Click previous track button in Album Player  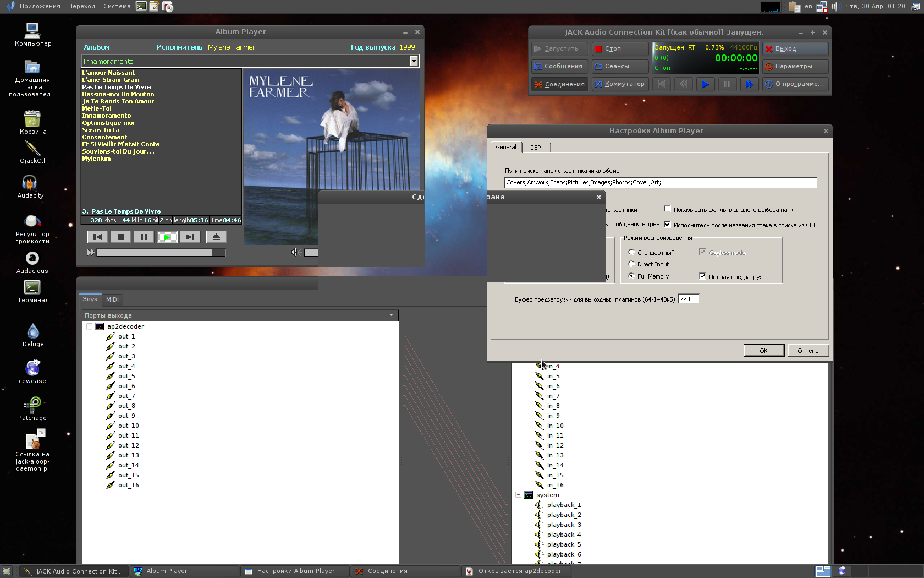97,237
